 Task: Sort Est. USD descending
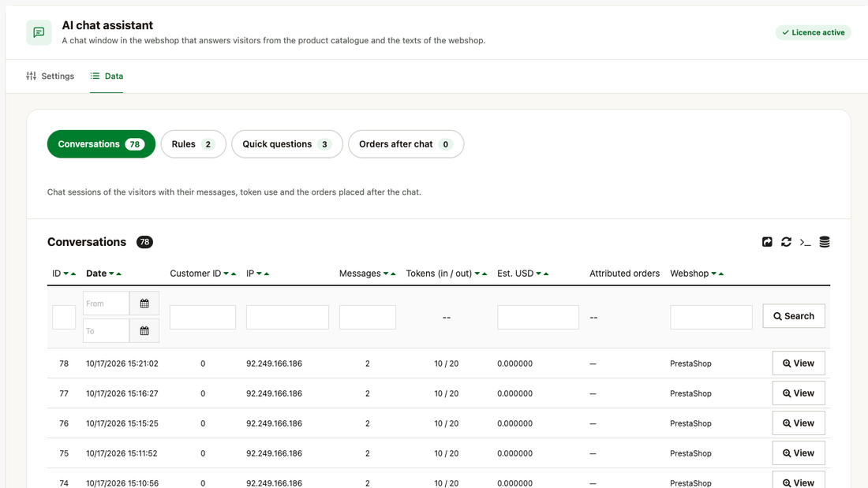tap(539, 274)
